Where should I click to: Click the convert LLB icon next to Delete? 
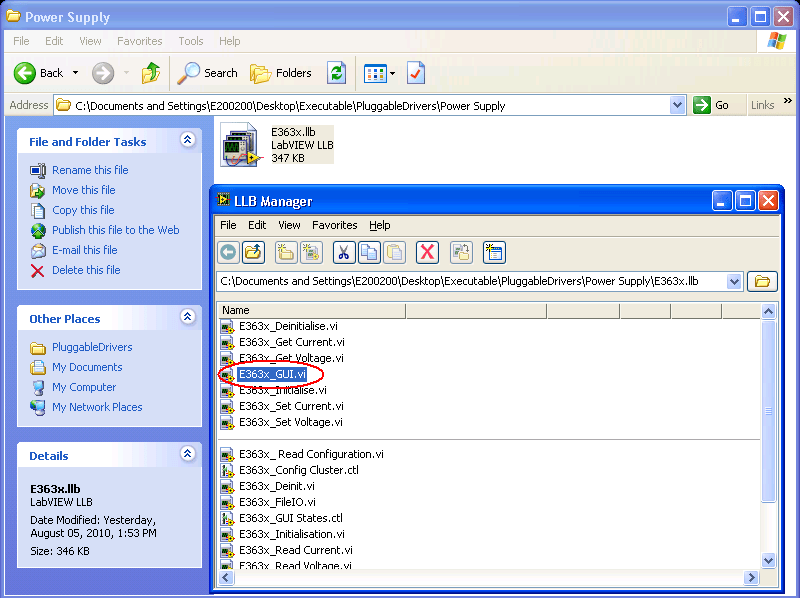pyautogui.click(x=461, y=253)
